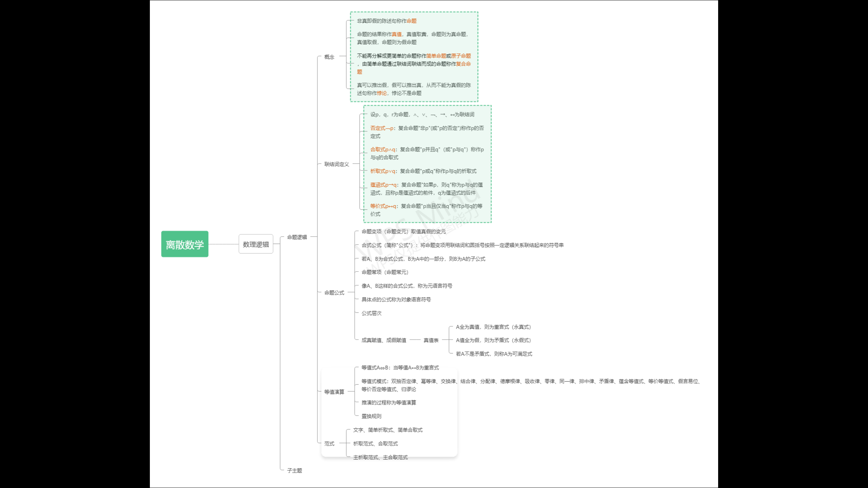Image resolution: width=868 pixels, height=488 pixels.
Task: Click the 否定式¬p definition text
Action: pyautogui.click(x=427, y=132)
